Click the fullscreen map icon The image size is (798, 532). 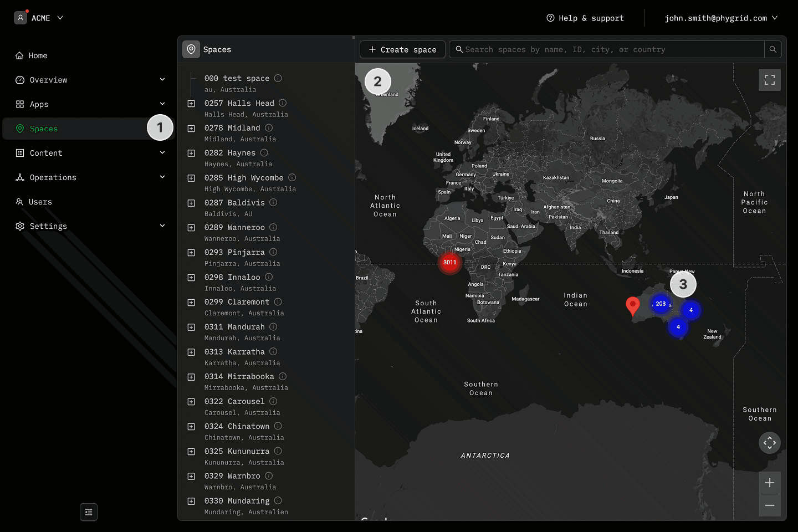coord(769,80)
